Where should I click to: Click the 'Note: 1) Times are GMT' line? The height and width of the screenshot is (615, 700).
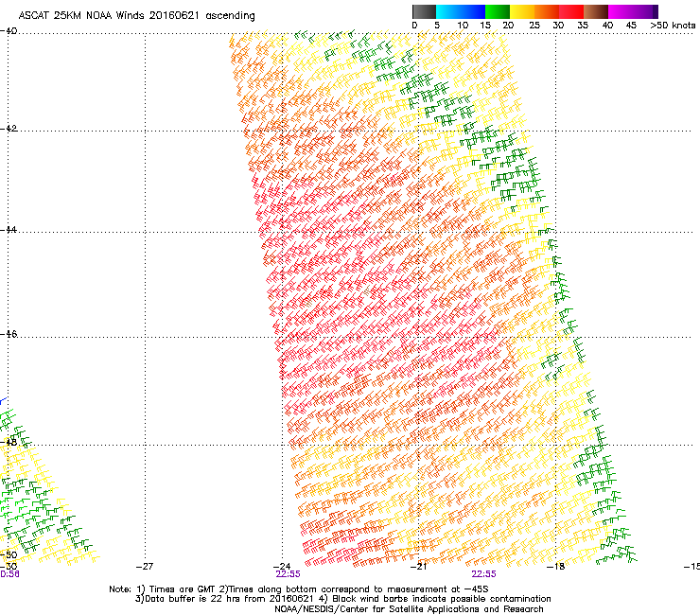[299, 589]
